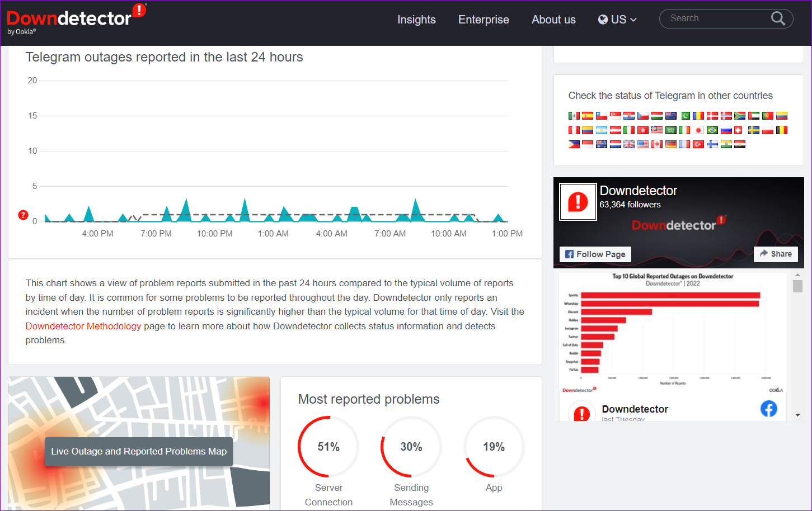Select the Chile flag
This screenshot has width=812, height=511.
pos(602,116)
